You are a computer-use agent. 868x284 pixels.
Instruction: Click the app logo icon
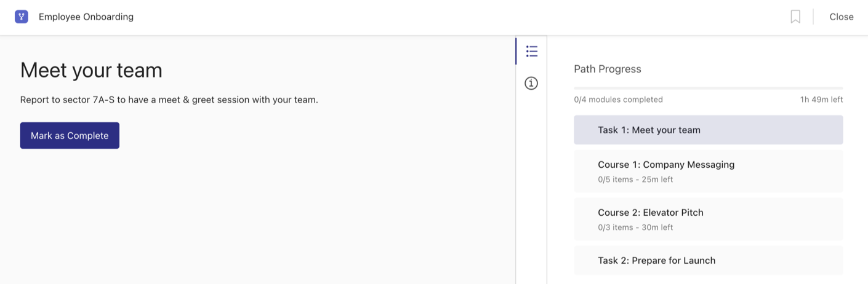[x=22, y=17]
